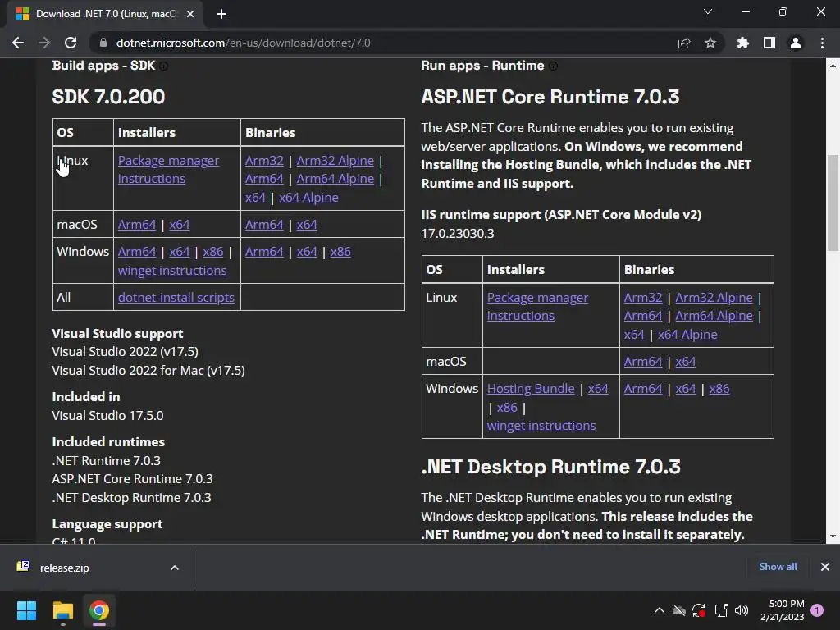
Task: Show all downloads
Action: coord(778,567)
